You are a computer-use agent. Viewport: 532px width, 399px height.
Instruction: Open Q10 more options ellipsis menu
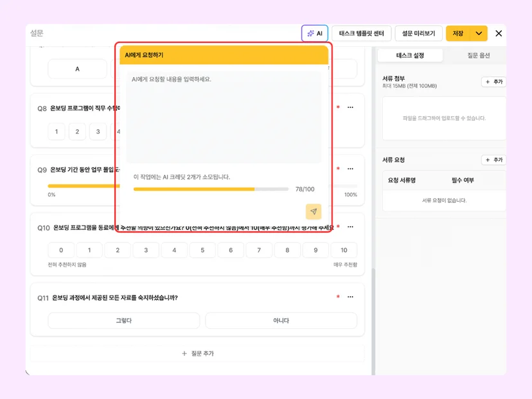350,227
